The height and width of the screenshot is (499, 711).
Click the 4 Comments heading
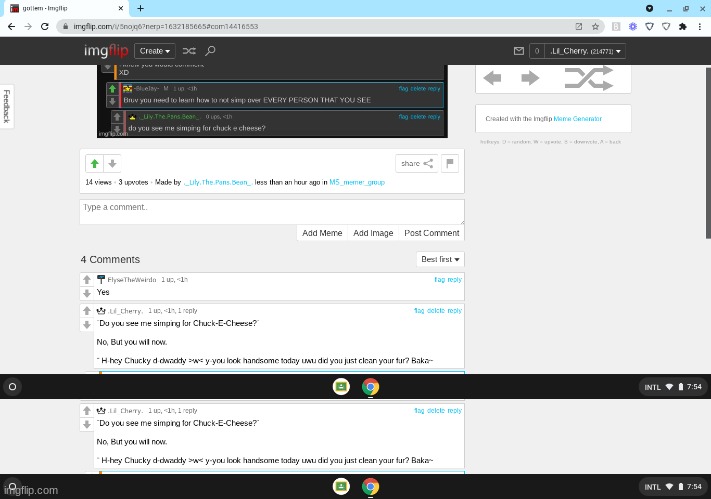coord(110,259)
